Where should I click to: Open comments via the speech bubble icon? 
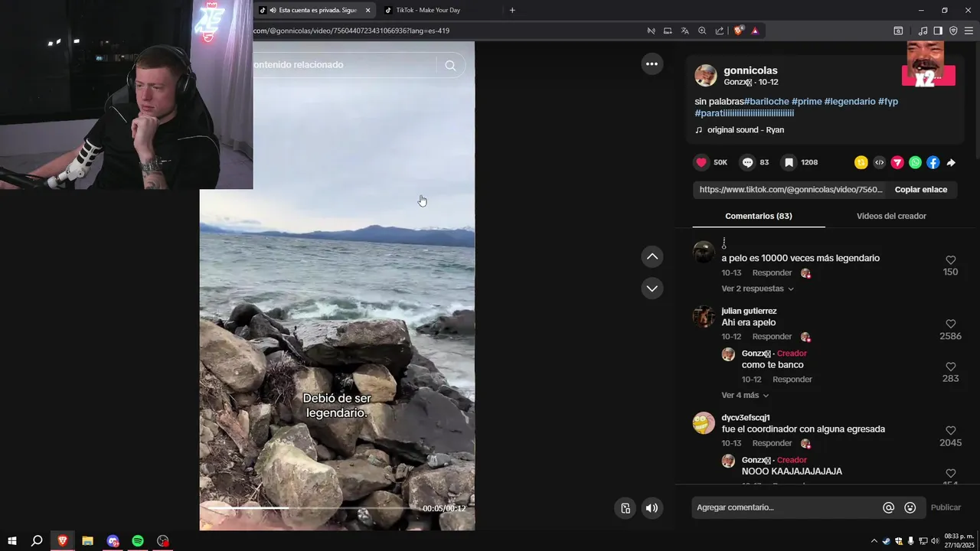pyautogui.click(x=747, y=162)
